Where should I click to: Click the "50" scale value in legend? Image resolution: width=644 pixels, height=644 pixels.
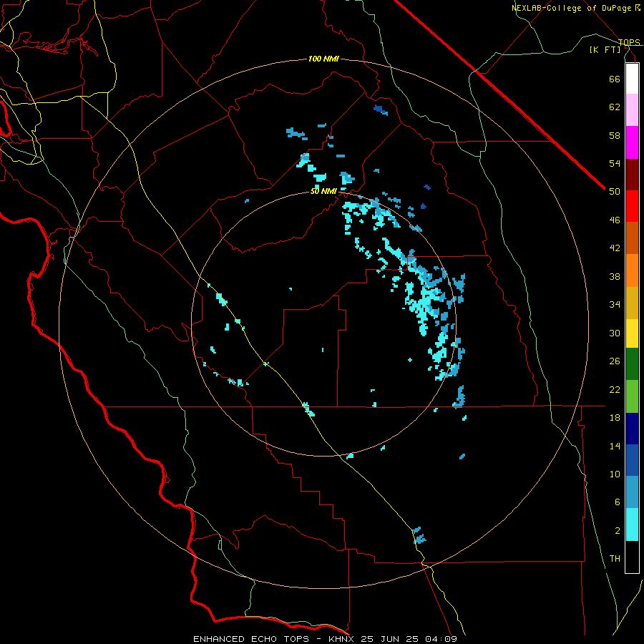615,192
